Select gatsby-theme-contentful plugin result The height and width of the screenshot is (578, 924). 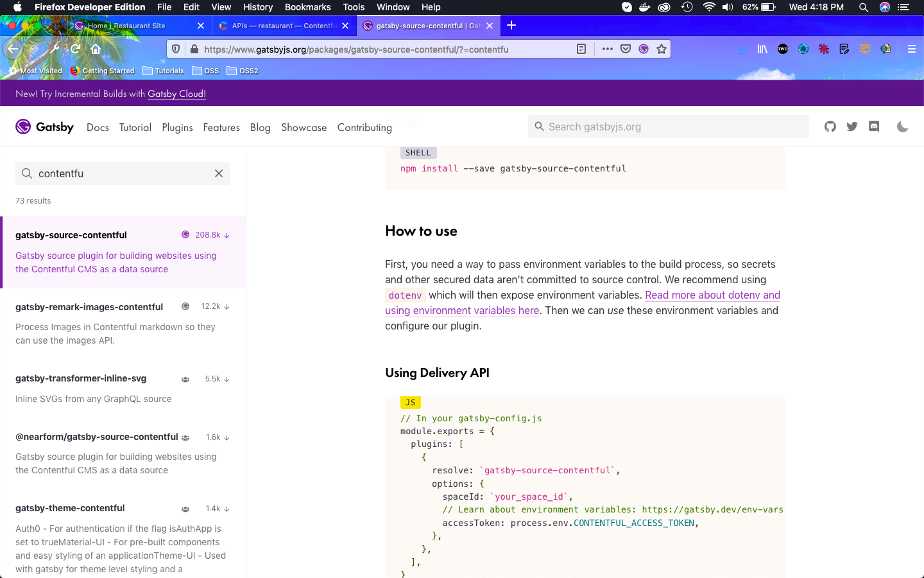pyautogui.click(x=123, y=537)
